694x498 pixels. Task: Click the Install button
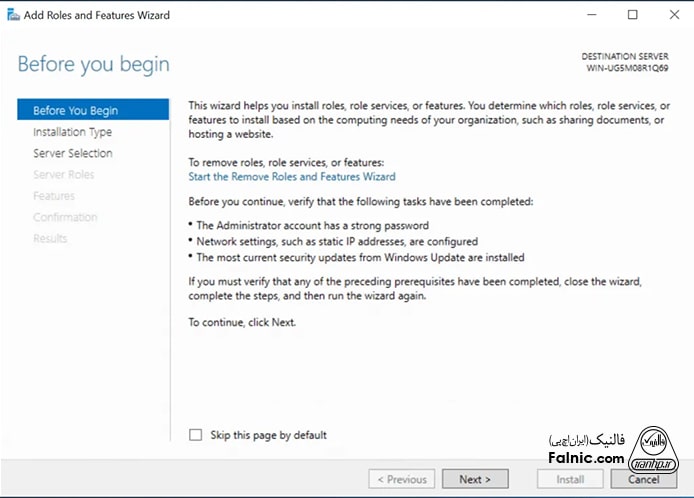[x=570, y=479]
